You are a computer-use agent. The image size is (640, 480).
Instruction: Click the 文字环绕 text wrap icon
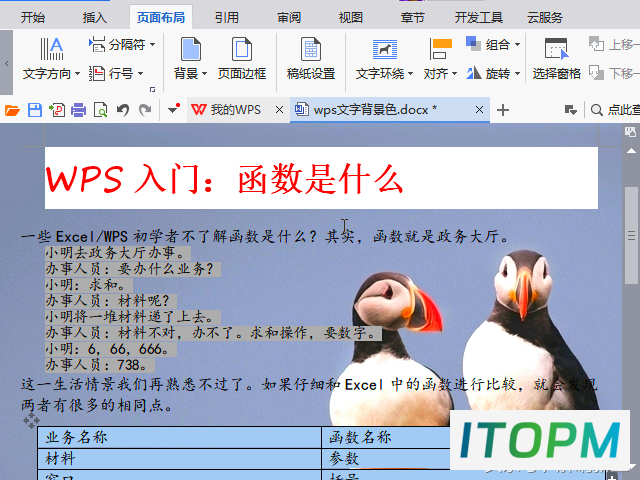coord(384,49)
